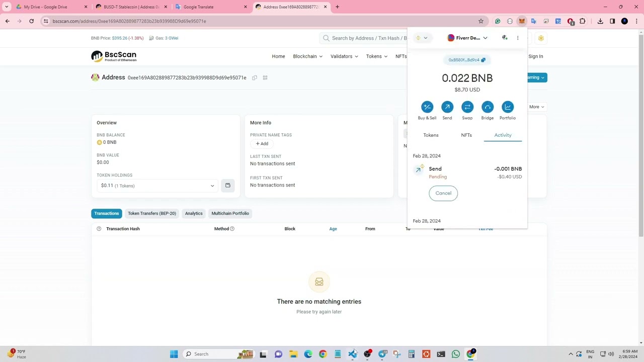Image resolution: width=644 pixels, height=362 pixels.
Task: Click Grammarly extension icon in toolbar
Action: point(498,21)
